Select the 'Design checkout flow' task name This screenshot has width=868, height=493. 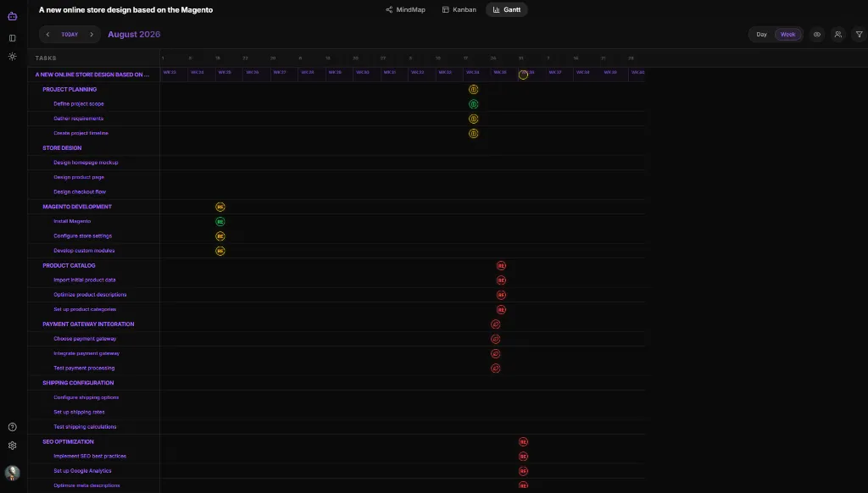(x=80, y=192)
